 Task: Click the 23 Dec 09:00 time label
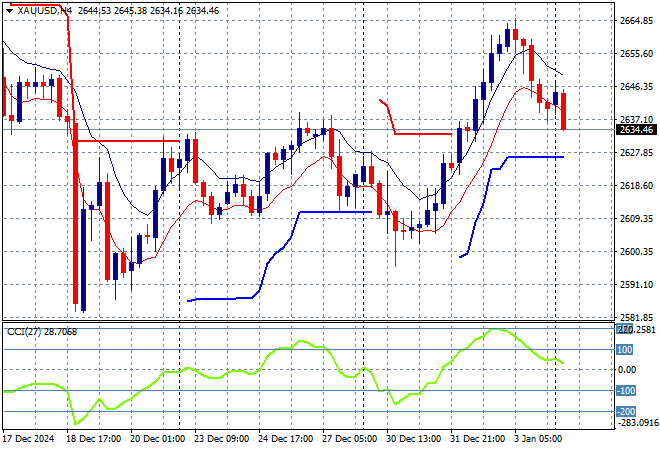[x=221, y=439]
